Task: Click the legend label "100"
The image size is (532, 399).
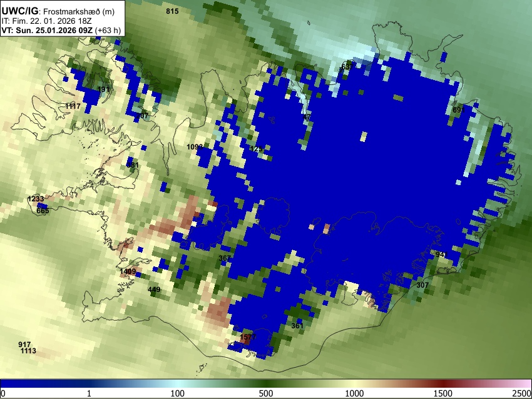Action: coord(178,393)
